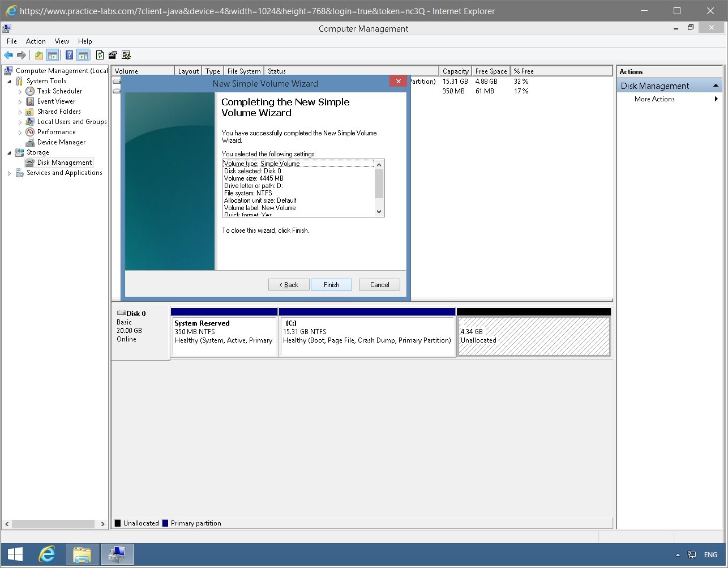728x568 pixels.
Task: Open the Action menu
Action: pyautogui.click(x=36, y=41)
